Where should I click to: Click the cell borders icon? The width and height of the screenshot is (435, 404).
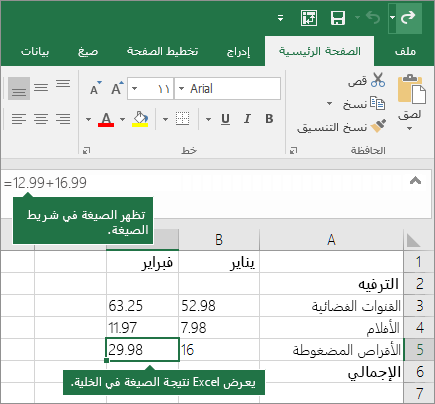point(182,119)
